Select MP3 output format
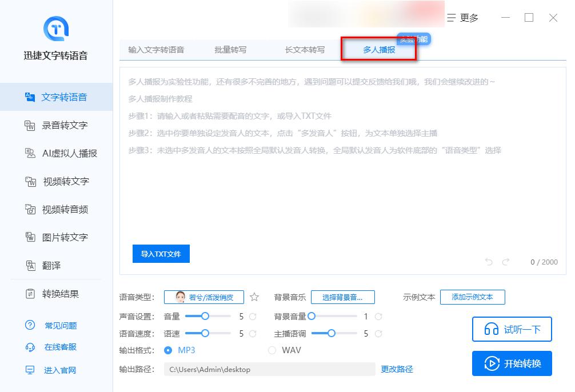Screen dimensions: 575x392 point(168,350)
